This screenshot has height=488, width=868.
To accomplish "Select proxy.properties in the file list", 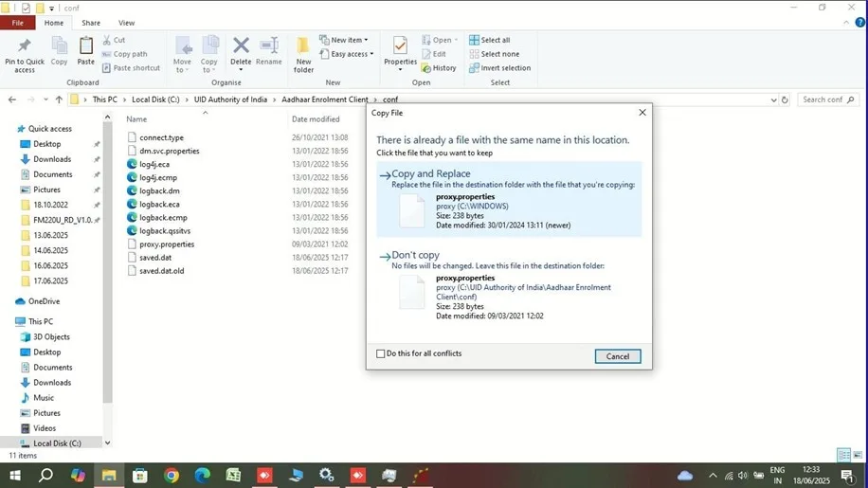I will click(167, 244).
